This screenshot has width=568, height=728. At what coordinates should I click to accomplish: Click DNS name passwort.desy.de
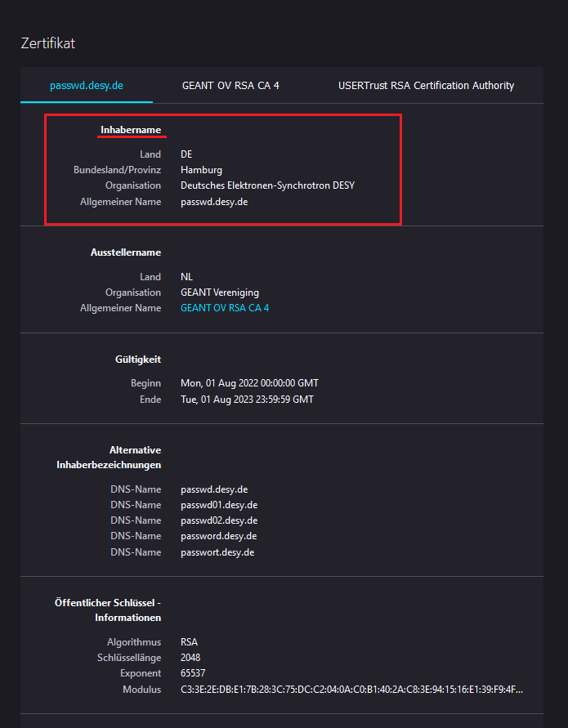tap(217, 552)
